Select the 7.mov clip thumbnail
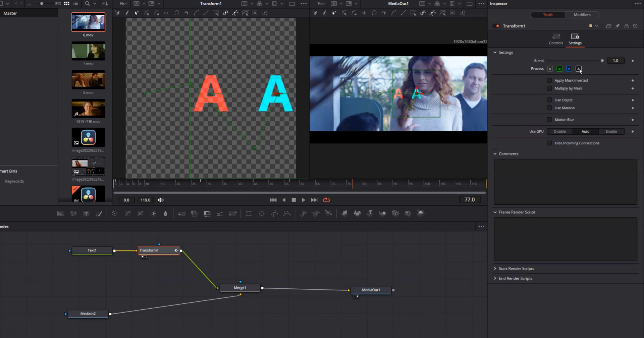The width and height of the screenshot is (644, 338). click(x=88, y=51)
